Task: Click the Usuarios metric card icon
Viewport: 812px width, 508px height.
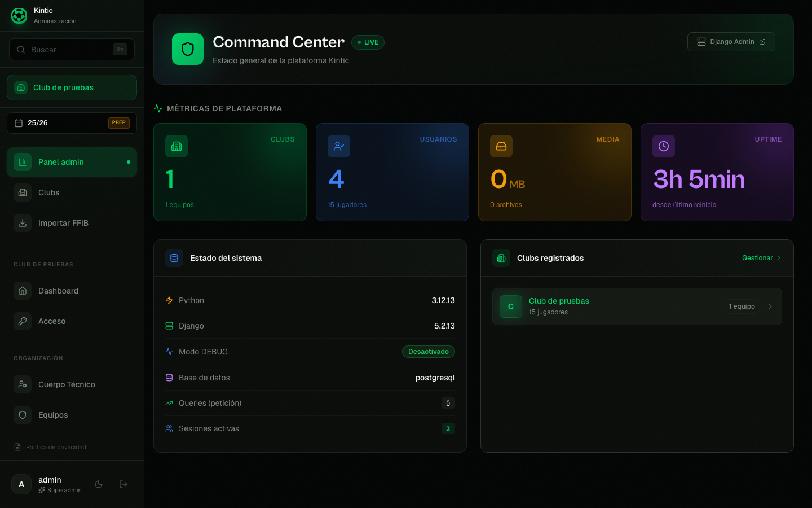Action: 339,146
